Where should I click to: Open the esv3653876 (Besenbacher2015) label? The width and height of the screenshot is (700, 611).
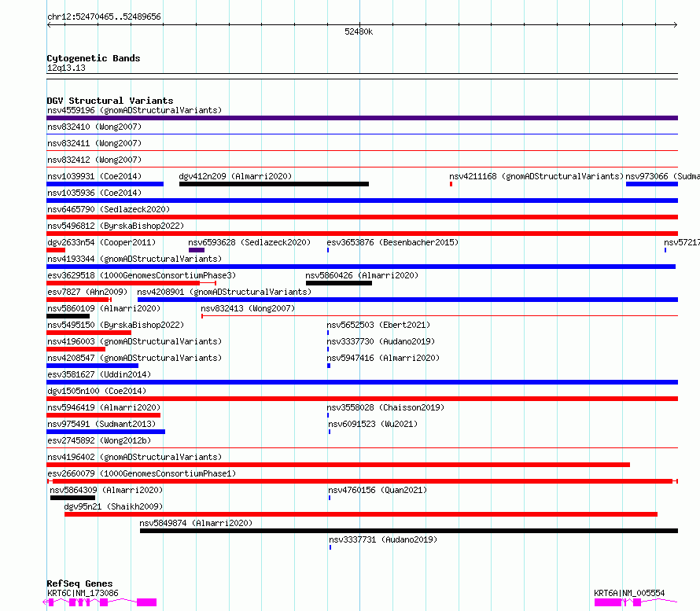point(392,242)
